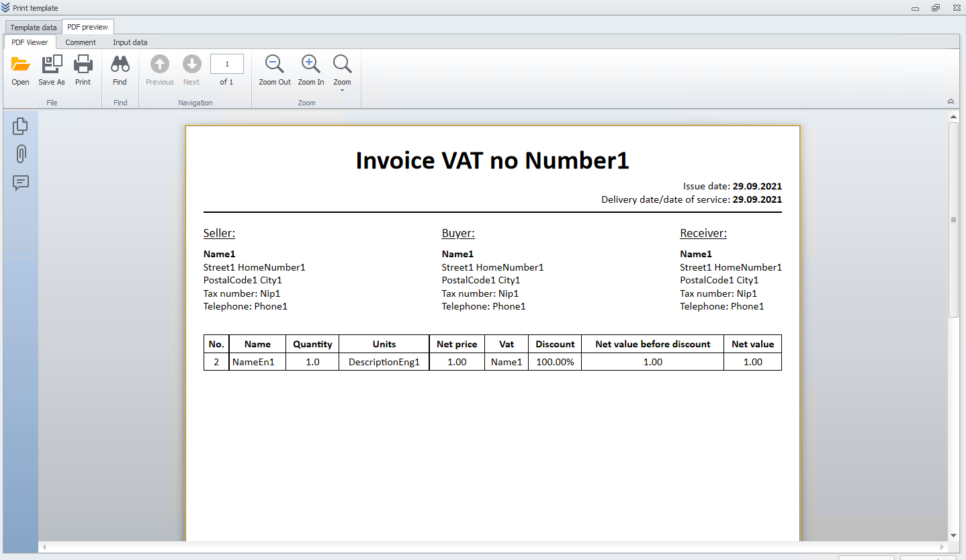Select the PDF preview tab
966x560 pixels.
tap(87, 27)
